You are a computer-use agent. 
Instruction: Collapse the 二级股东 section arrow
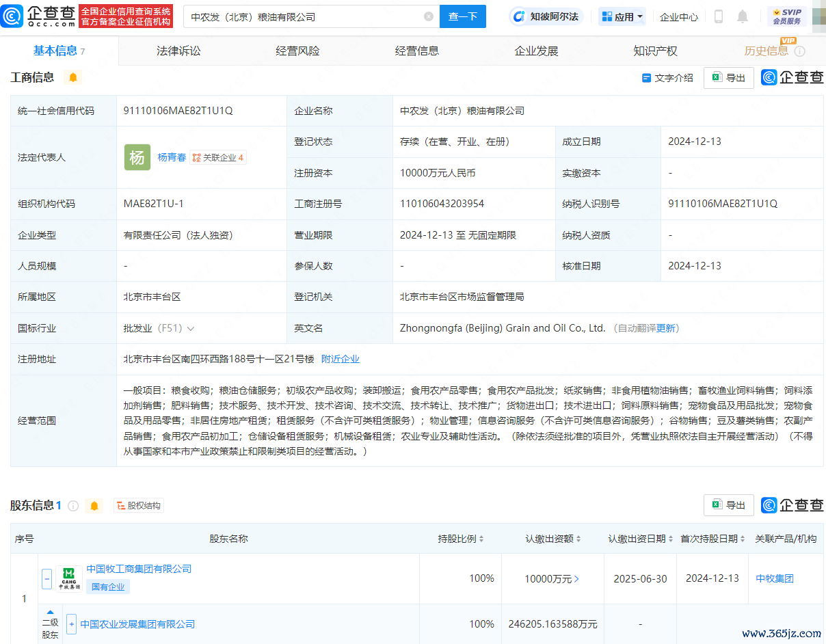[50, 612]
